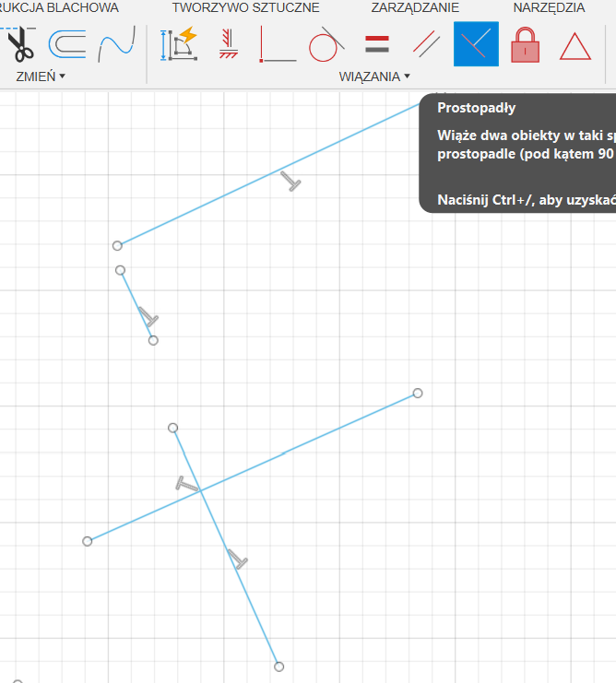Go to the NARZĘDZIA tab
616x683 pixels.
(549, 7)
